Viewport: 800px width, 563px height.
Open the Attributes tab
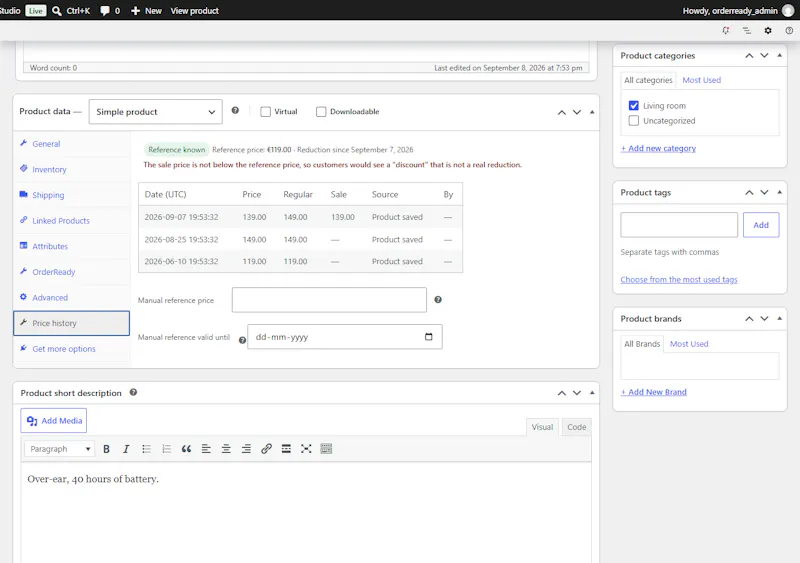click(x=71, y=246)
